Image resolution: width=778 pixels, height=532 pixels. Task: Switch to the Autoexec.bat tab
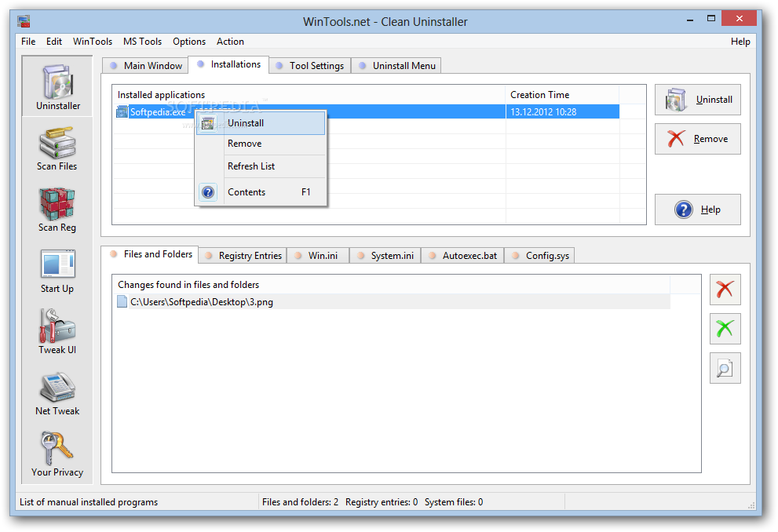point(463,256)
